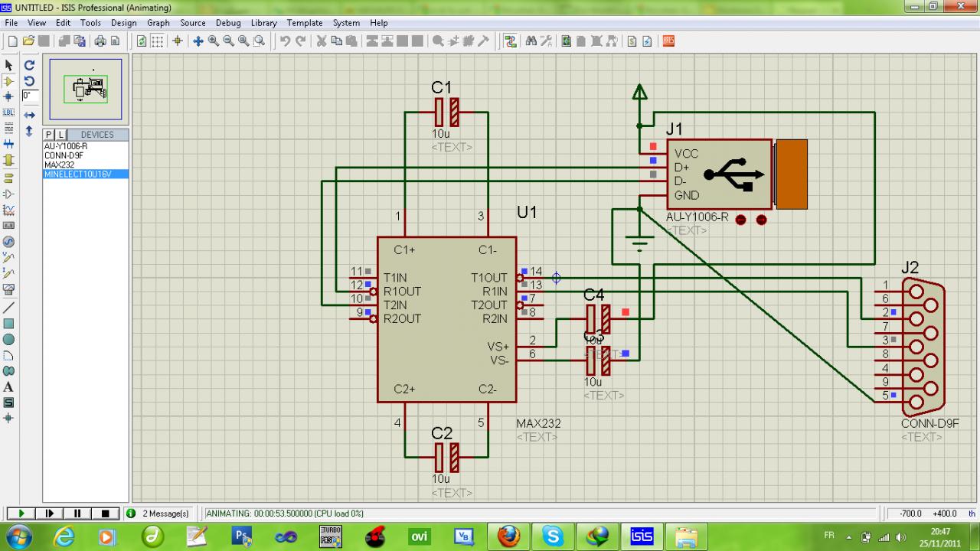Pause the running simulation
The image size is (980, 551).
(x=77, y=514)
